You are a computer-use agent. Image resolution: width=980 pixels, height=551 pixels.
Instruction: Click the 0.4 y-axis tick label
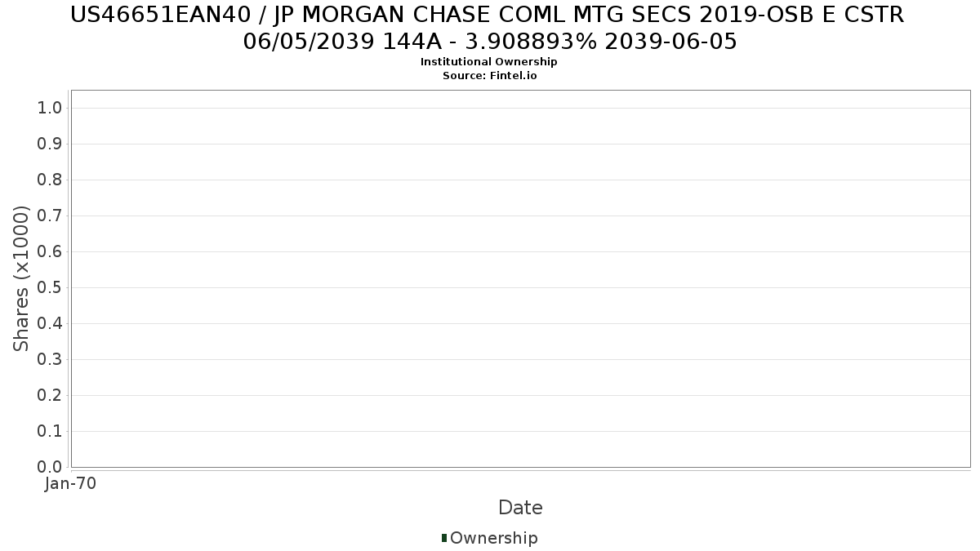(x=51, y=324)
